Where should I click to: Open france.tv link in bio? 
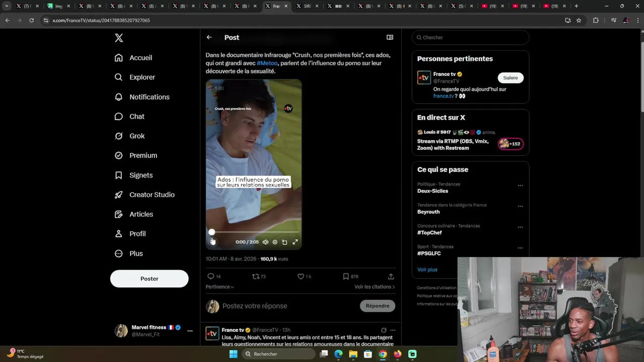pyautogui.click(x=443, y=96)
